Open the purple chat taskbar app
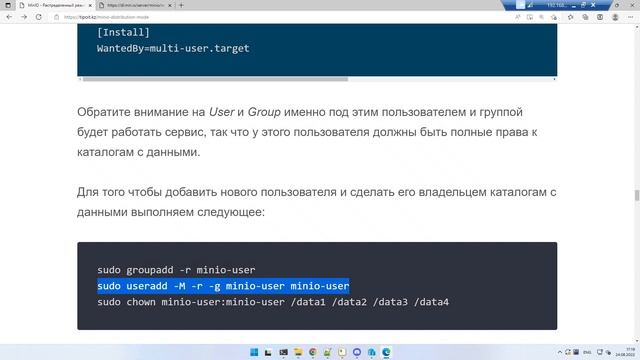Screen dimensions: 640x360 coord(357,352)
